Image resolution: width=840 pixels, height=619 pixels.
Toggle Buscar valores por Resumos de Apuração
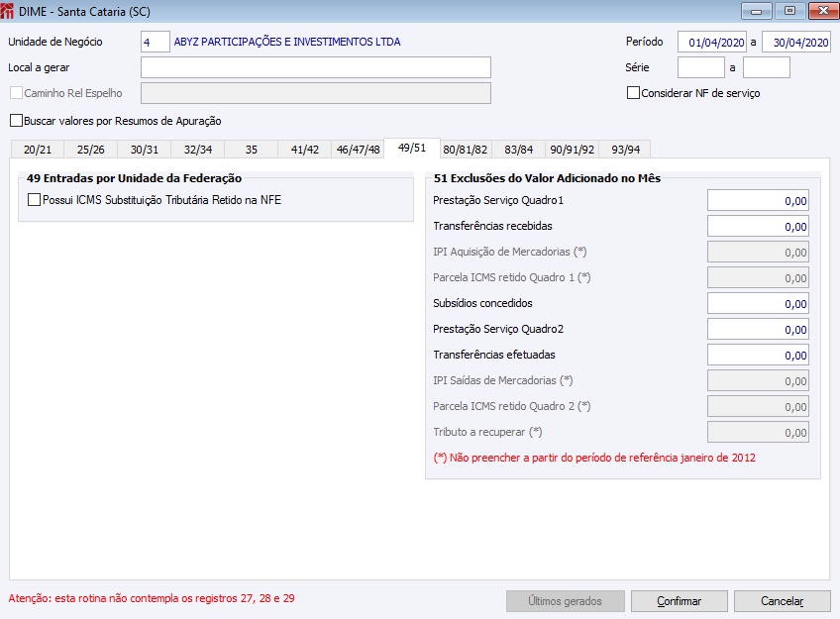(17, 121)
